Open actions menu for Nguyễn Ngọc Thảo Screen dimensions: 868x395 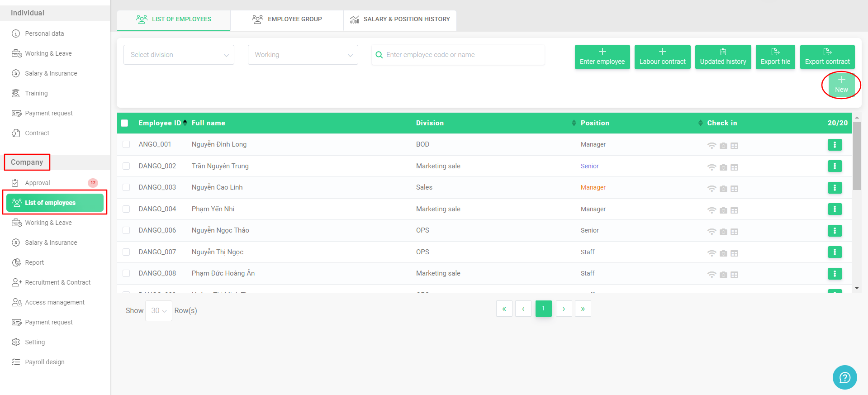835,231
